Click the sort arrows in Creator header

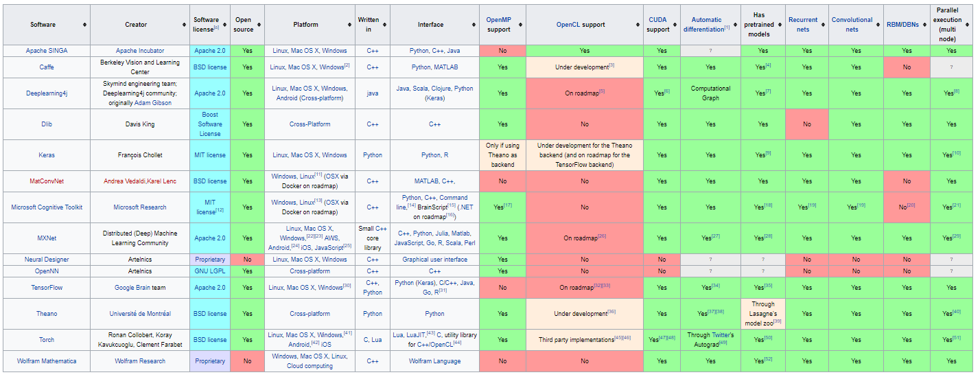[184, 25]
